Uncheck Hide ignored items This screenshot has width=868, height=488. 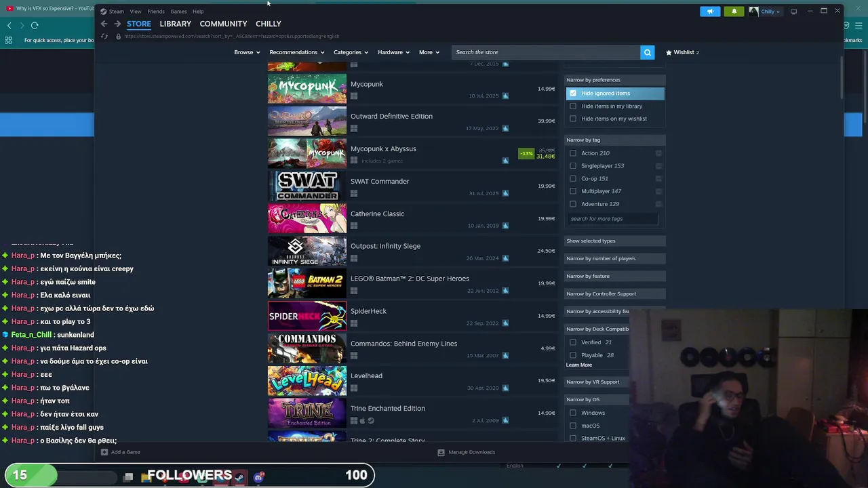tap(573, 94)
